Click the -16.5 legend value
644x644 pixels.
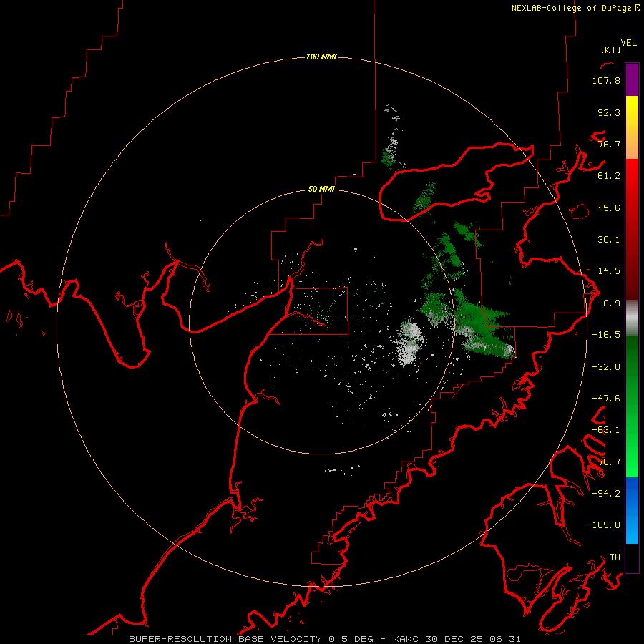click(x=606, y=335)
